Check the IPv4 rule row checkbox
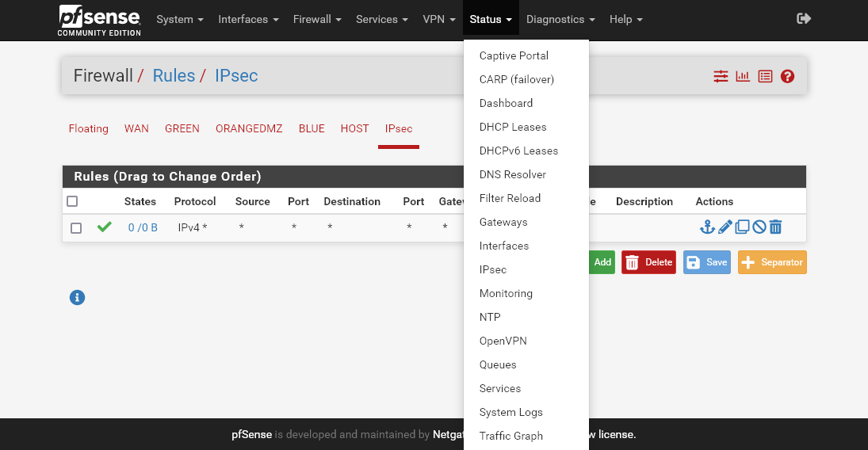This screenshot has height=450, width=868. coord(76,228)
